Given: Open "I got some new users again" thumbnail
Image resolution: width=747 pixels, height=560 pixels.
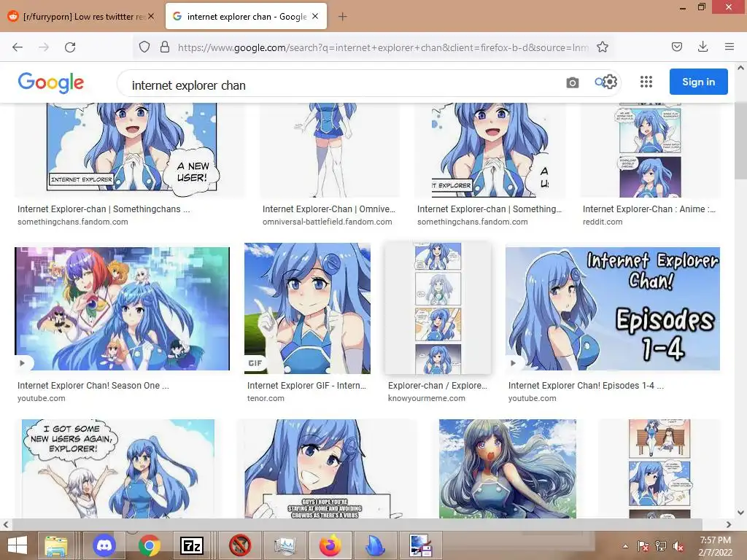Looking at the screenshot, I should pyautogui.click(x=118, y=469).
